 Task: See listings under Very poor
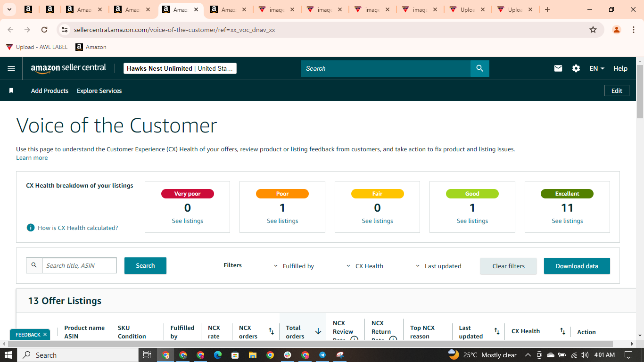187,221
